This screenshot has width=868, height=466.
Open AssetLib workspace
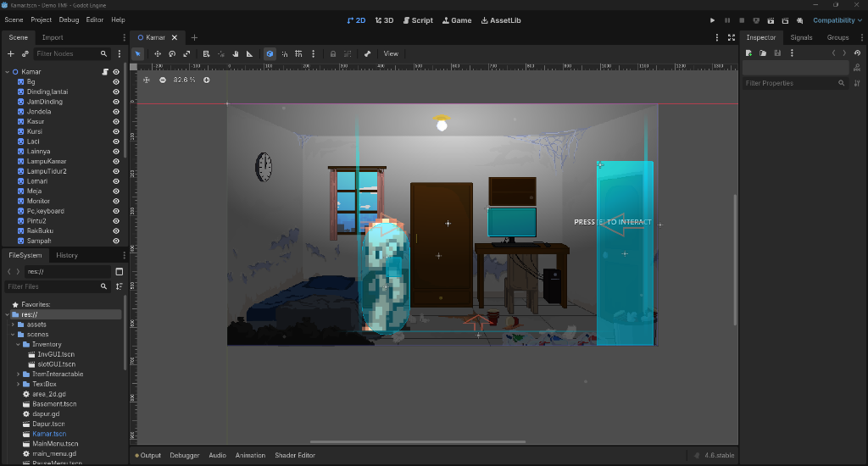(x=501, y=20)
